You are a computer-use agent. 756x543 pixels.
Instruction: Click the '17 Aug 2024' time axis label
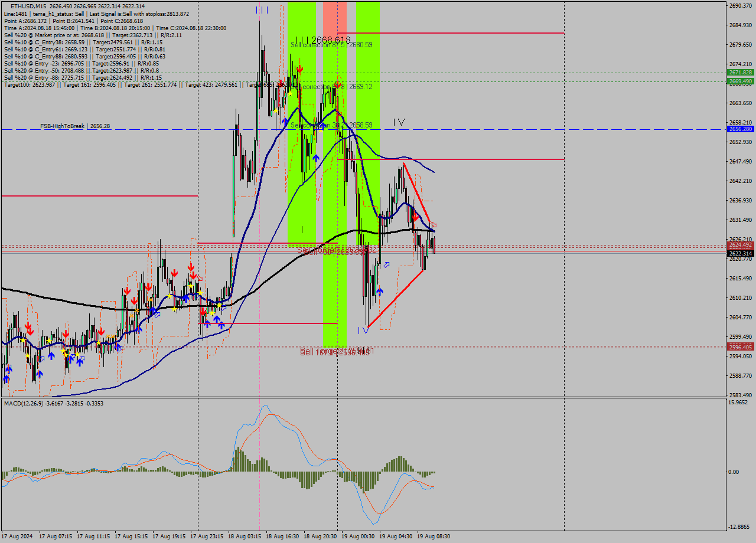[18, 537]
